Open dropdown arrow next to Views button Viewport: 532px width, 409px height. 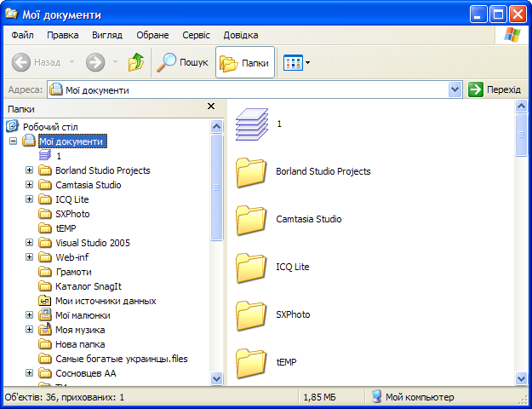(308, 62)
